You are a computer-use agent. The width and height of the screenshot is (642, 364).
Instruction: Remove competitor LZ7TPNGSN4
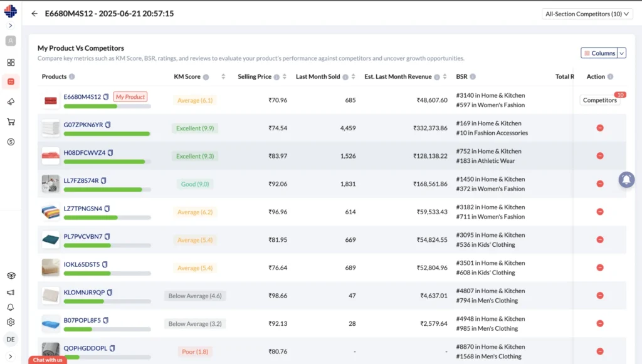click(x=600, y=212)
